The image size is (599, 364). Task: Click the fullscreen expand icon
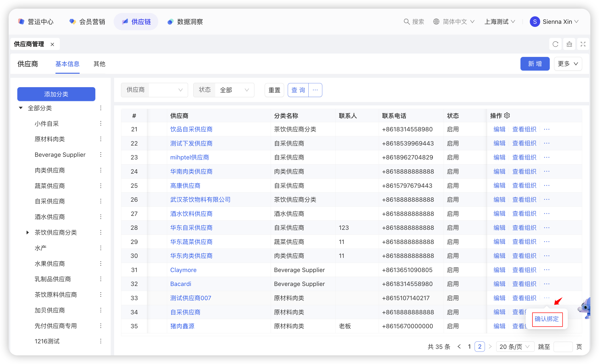pos(583,44)
